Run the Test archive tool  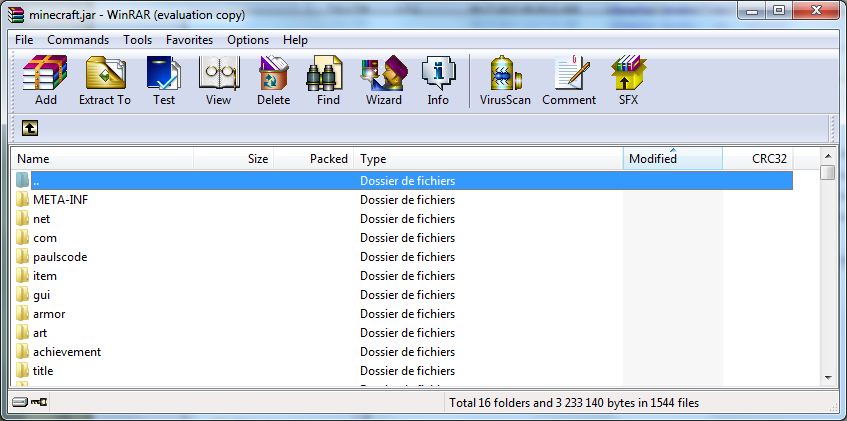(164, 73)
